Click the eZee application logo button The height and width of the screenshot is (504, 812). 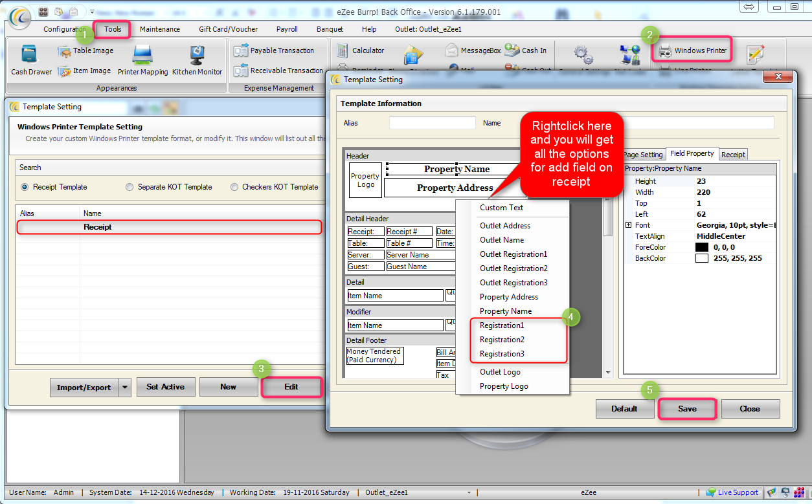tap(19, 17)
